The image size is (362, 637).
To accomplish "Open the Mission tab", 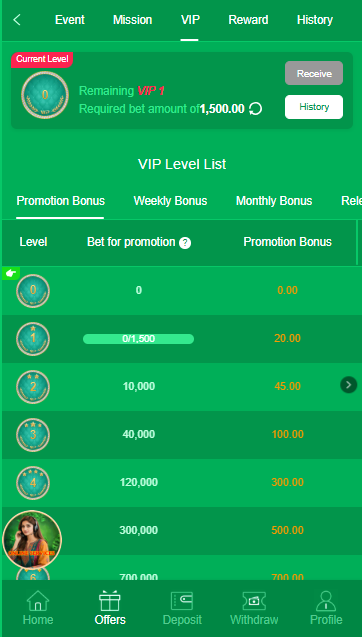I will point(132,20).
